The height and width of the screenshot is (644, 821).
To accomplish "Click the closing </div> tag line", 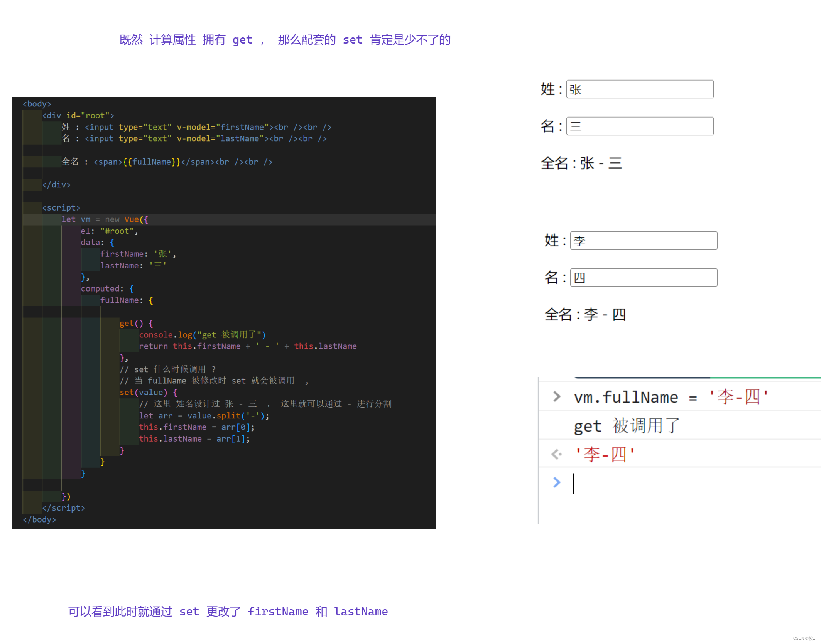I will 56,185.
